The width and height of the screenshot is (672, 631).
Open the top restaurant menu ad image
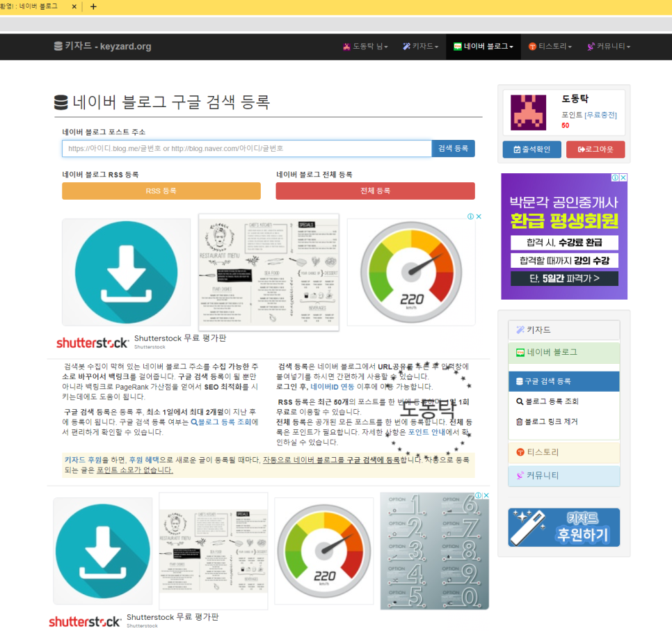point(269,272)
